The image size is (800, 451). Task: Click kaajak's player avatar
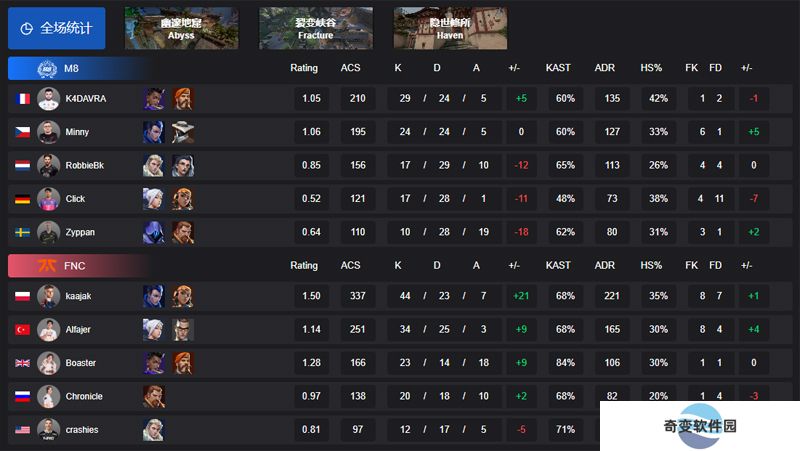tap(48, 296)
